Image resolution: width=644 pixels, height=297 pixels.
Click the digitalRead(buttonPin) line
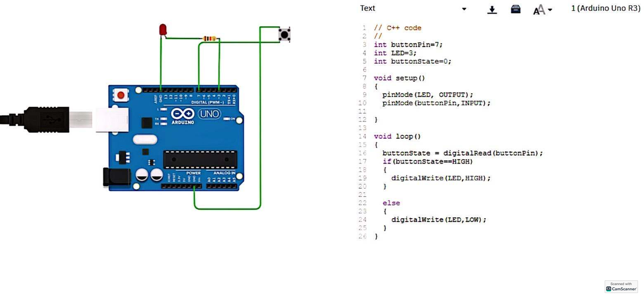(463, 153)
